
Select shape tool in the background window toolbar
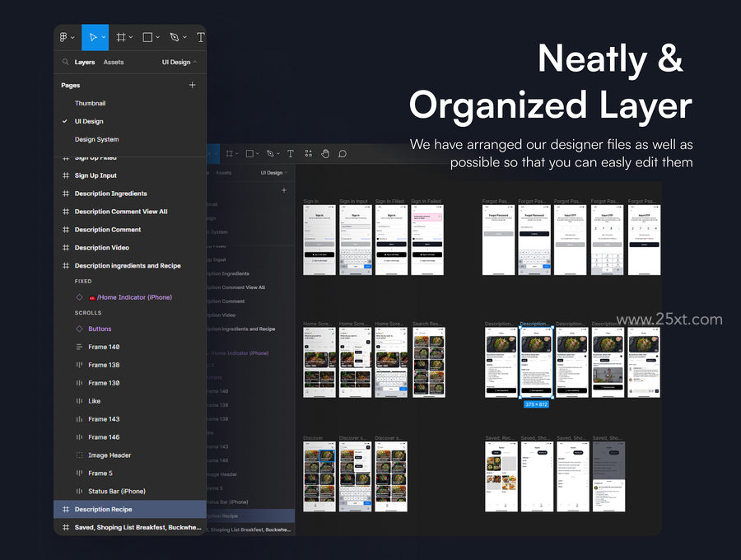click(x=250, y=153)
